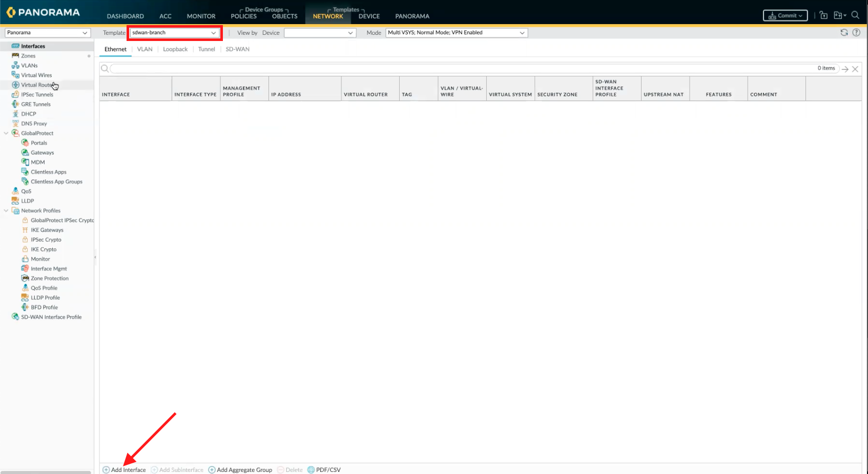The width and height of the screenshot is (868, 474).
Task: Sort by the IP Address column header
Action: 305,89
